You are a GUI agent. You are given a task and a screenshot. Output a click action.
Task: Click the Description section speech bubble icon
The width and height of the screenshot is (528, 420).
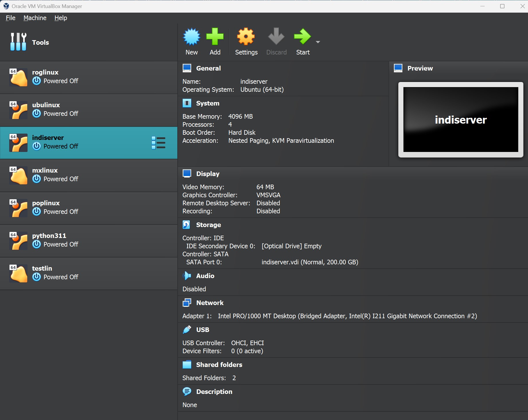click(x=187, y=392)
